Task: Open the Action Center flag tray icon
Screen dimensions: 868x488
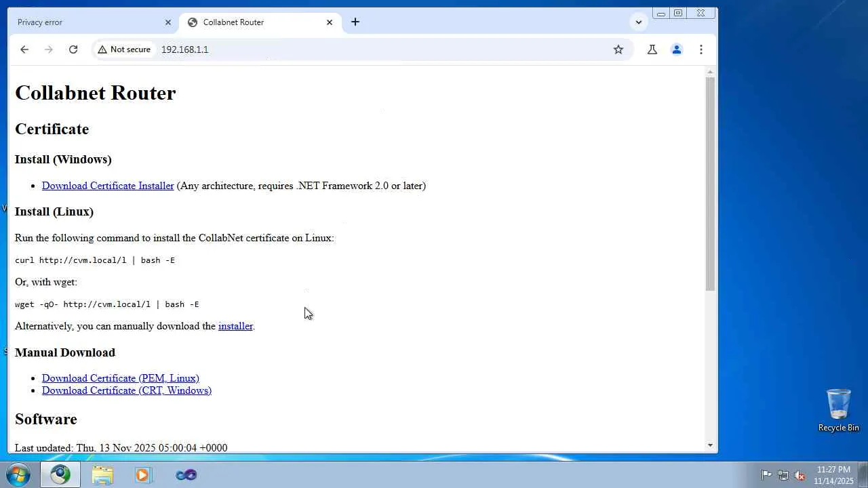Action: click(x=766, y=475)
